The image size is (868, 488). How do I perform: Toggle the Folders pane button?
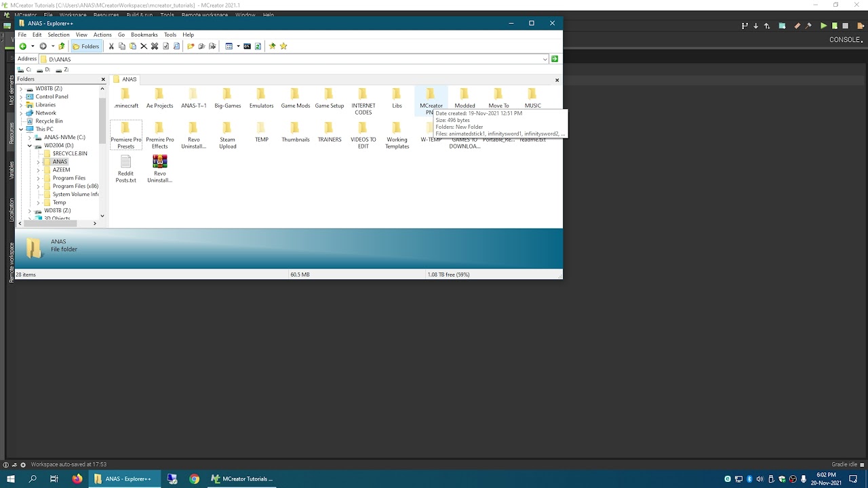(x=86, y=46)
